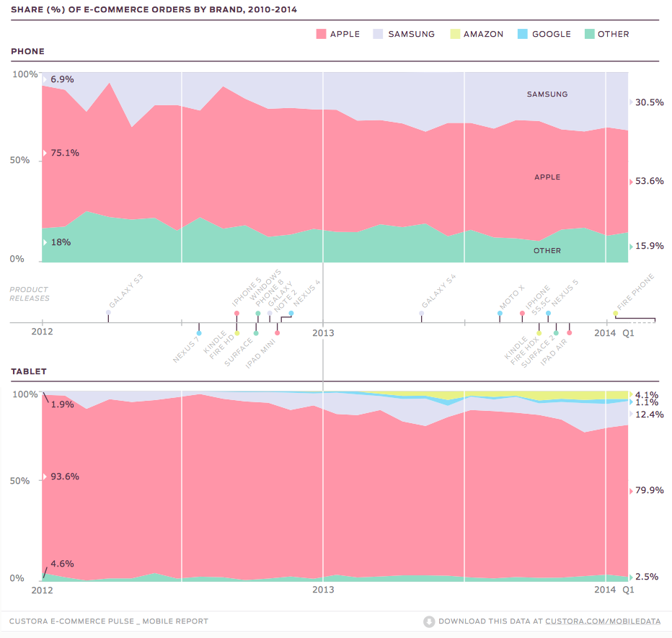Click the Apple area label in Phone chart
This screenshot has width=672, height=638.
[547, 177]
